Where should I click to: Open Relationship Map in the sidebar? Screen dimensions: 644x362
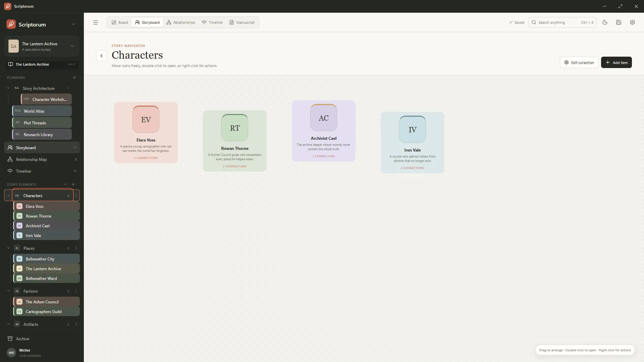pos(42,159)
